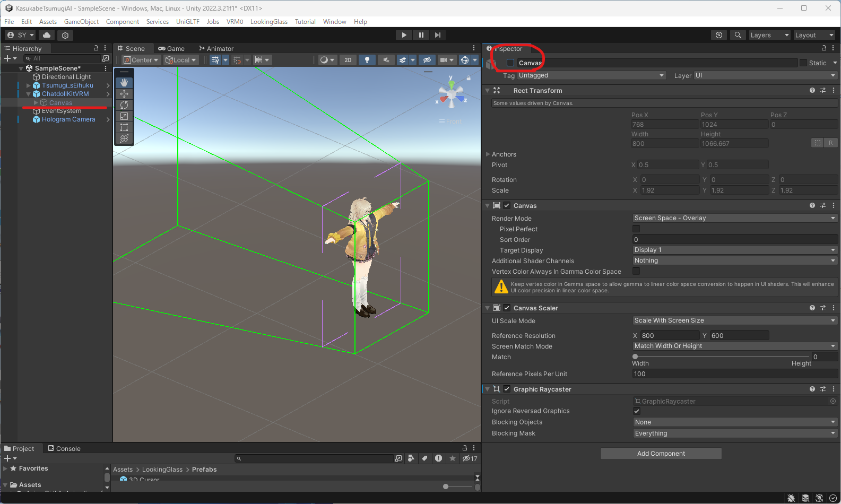Open Screen Match Mode dropdown

coord(735,346)
